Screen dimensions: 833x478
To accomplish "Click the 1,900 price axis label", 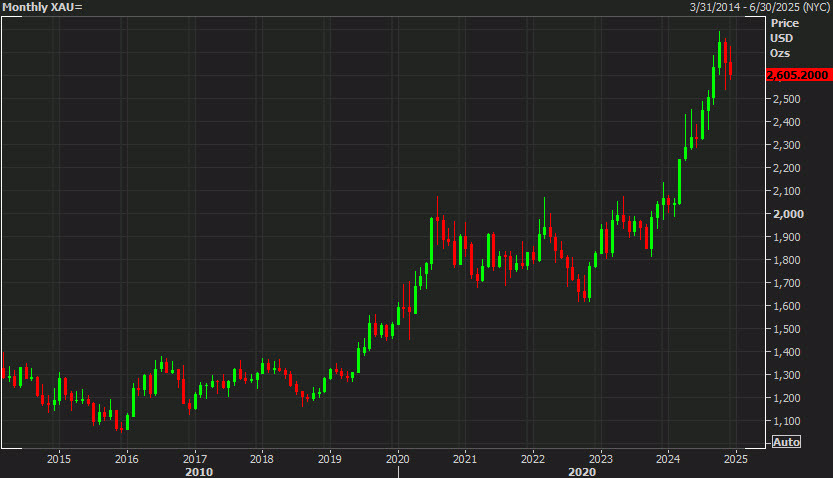I will [x=786, y=237].
